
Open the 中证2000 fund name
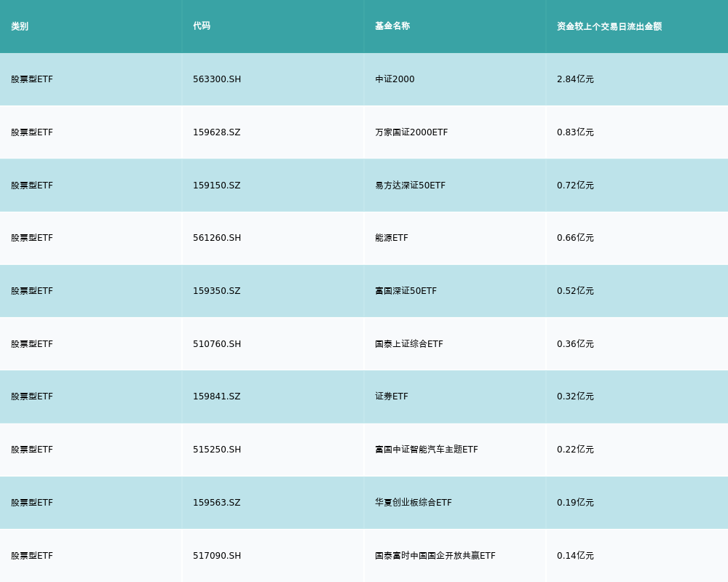click(395, 79)
